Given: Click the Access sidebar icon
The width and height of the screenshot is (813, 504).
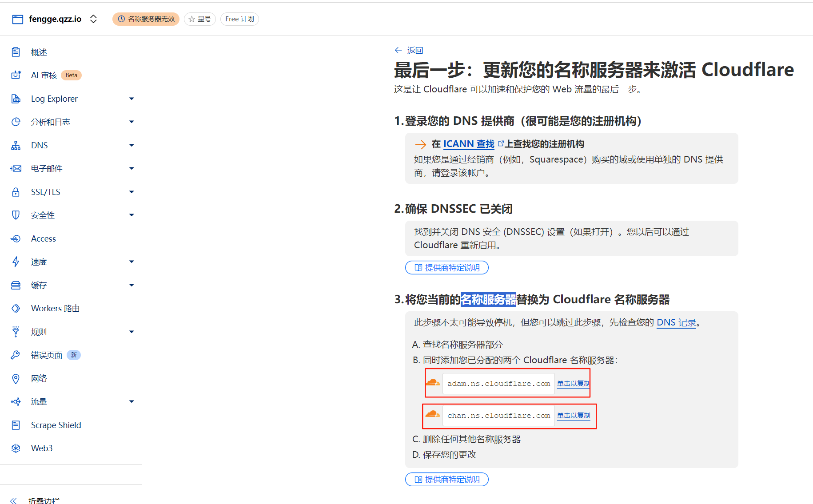Looking at the screenshot, I should point(16,238).
